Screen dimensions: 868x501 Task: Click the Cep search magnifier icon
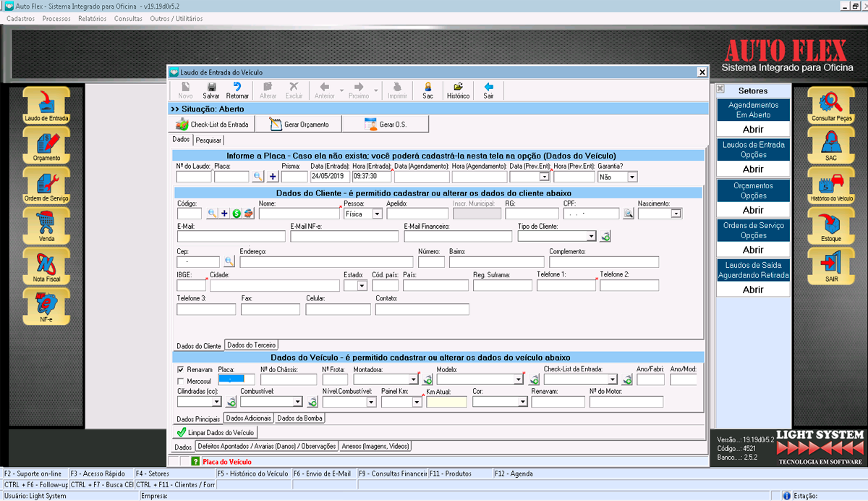[x=229, y=261]
